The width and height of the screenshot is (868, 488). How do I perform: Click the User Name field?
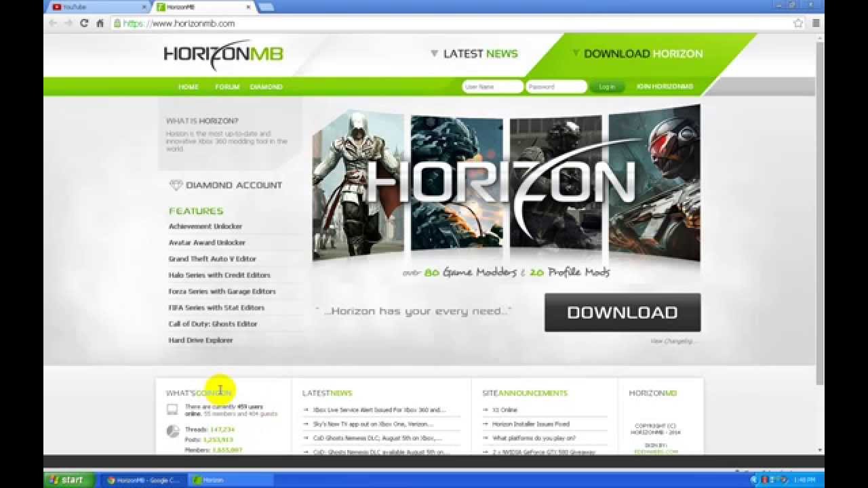pos(492,87)
